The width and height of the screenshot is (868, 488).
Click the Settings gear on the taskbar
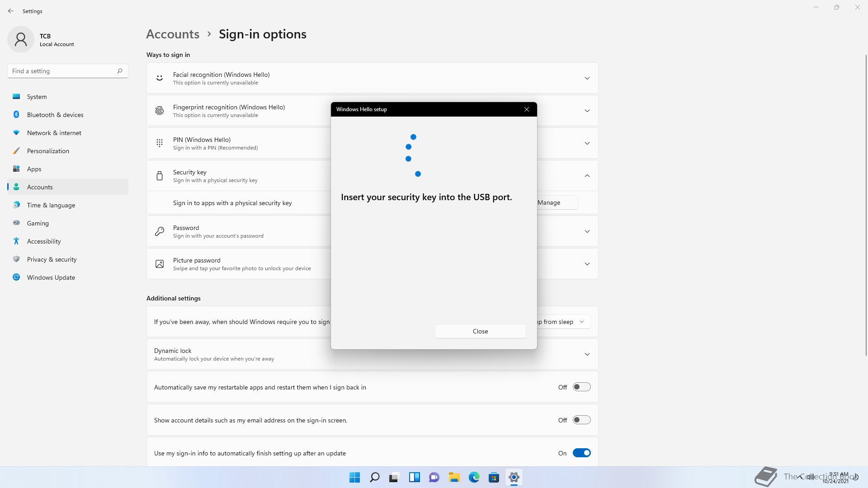point(514,477)
